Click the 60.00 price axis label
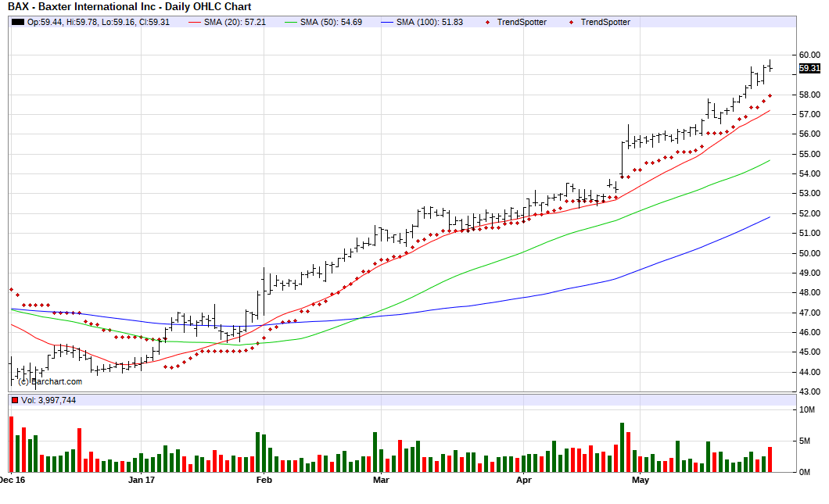Viewport: 829px width, 504px height. [809, 55]
